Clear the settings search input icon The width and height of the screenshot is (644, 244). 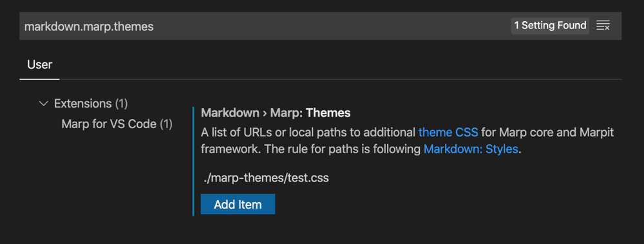603,26
